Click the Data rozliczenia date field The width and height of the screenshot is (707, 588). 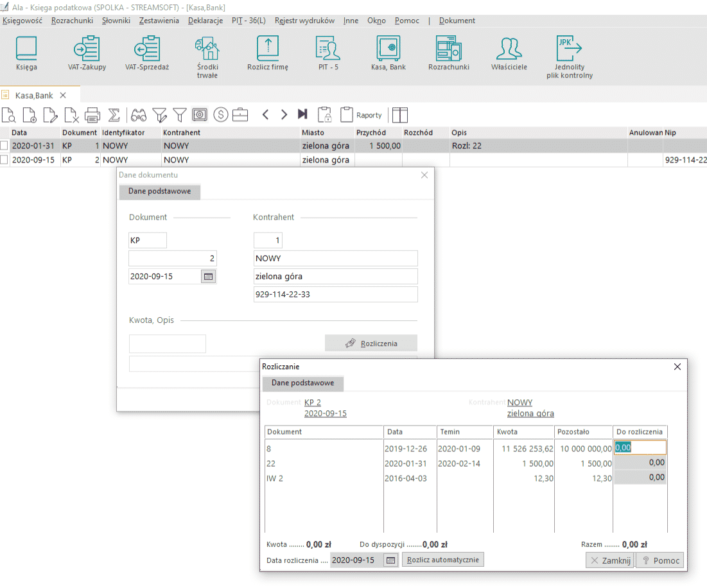(x=356, y=560)
